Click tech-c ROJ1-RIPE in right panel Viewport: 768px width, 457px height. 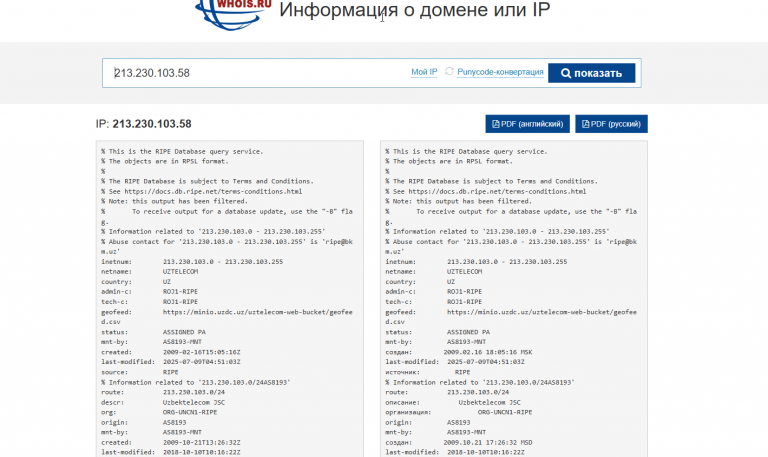click(464, 302)
